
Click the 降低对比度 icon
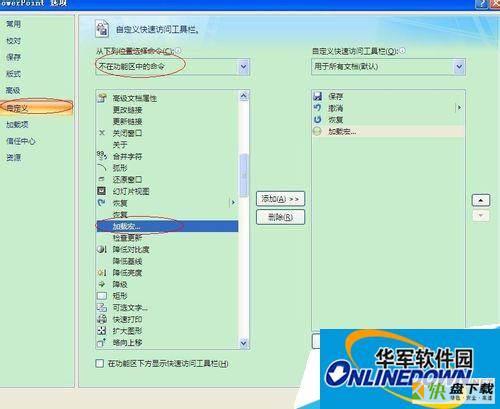click(102, 249)
